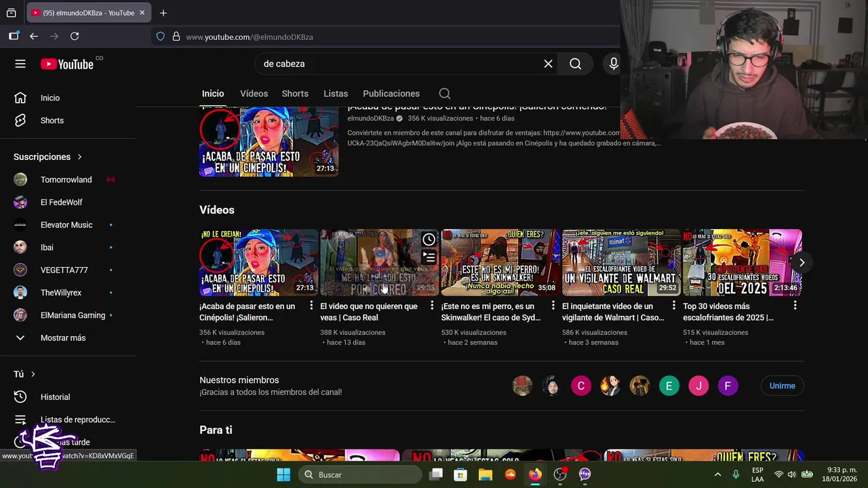The height and width of the screenshot is (488, 868).
Task: Click member avatar with letter F
Action: click(728, 386)
